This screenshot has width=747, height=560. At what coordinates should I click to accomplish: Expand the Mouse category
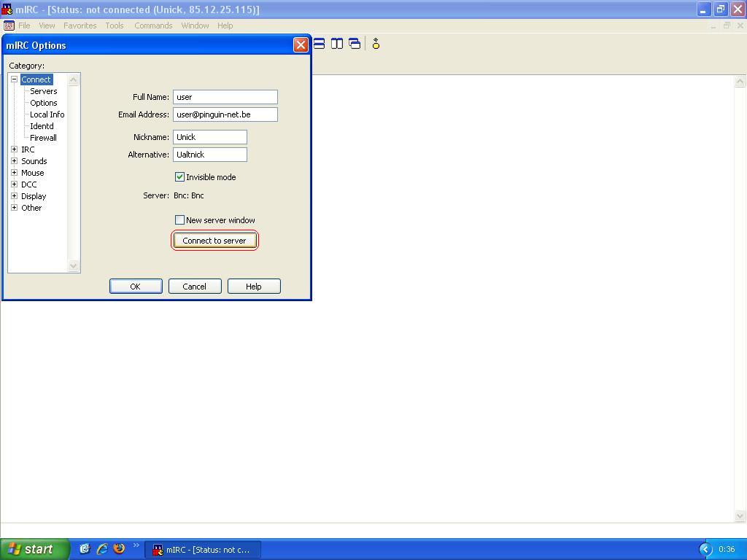15,173
